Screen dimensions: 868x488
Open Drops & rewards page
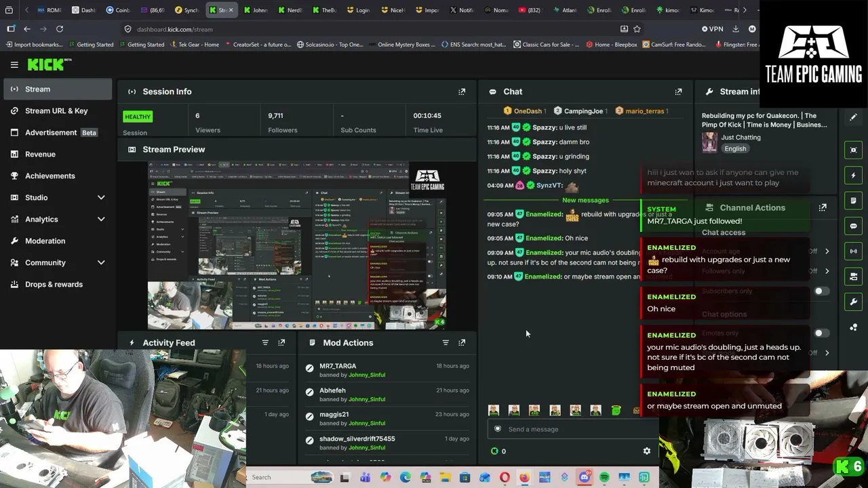point(58,284)
